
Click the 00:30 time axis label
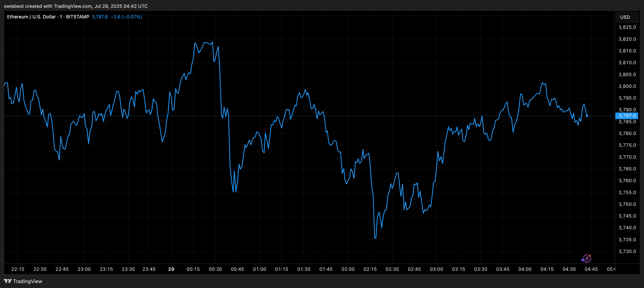(x=215, y=269)
